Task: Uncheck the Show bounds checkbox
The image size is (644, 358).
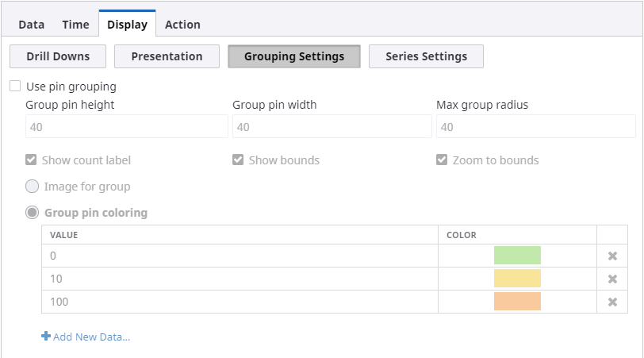Action: [x=238, y=160]
